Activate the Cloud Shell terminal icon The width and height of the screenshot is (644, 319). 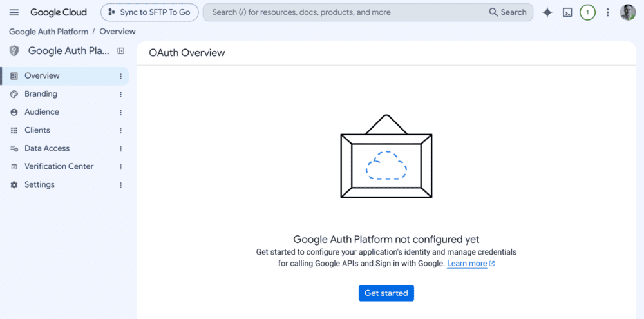(x=567, y=12)
